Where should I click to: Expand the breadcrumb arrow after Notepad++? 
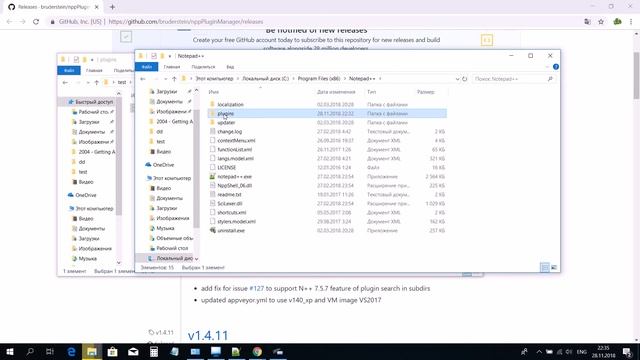point(380,79)
